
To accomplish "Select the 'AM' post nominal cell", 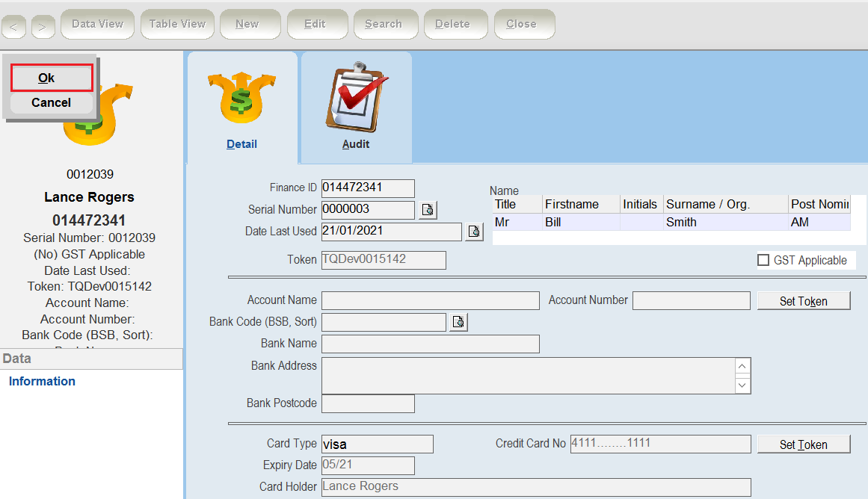I will pos(819,222).
